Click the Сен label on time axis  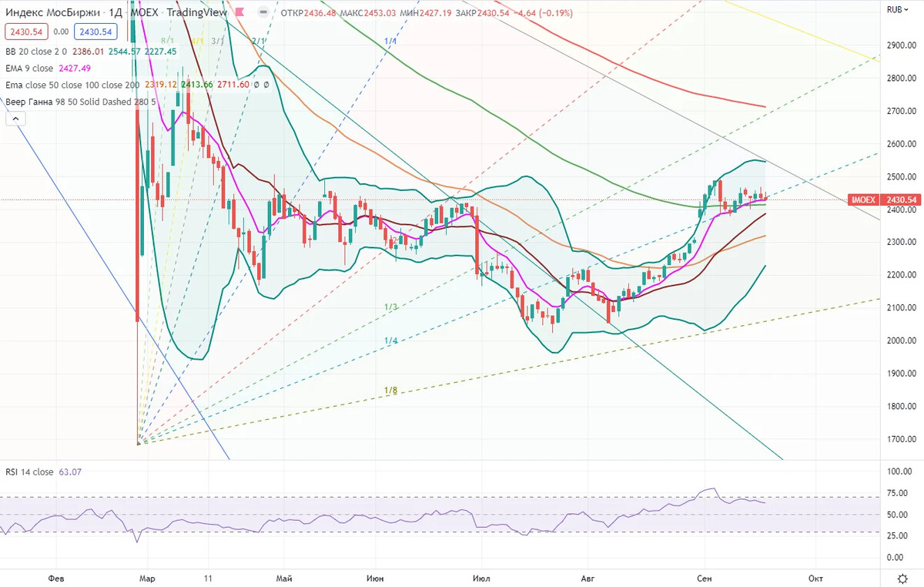click(x=703, y=577)
